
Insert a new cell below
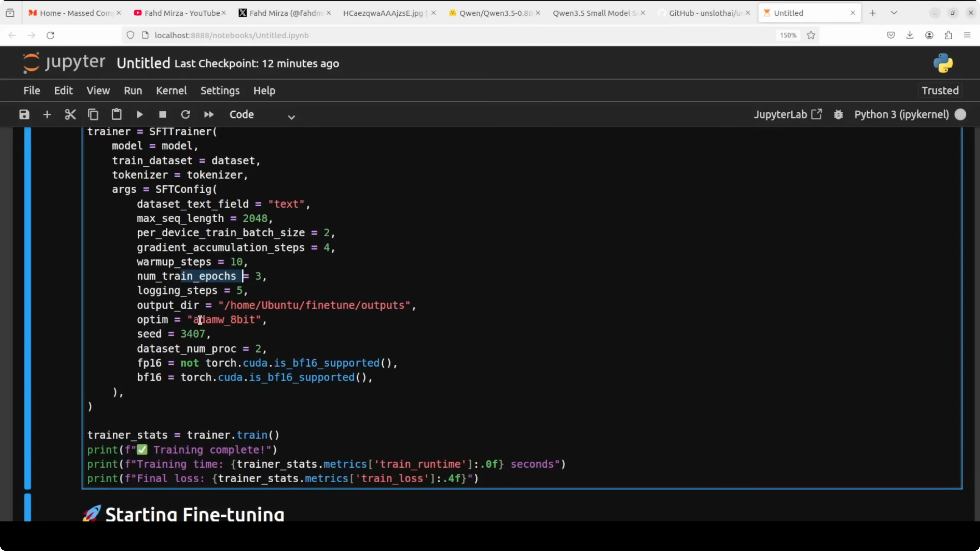pyautogui.click(x=47, y=114)
